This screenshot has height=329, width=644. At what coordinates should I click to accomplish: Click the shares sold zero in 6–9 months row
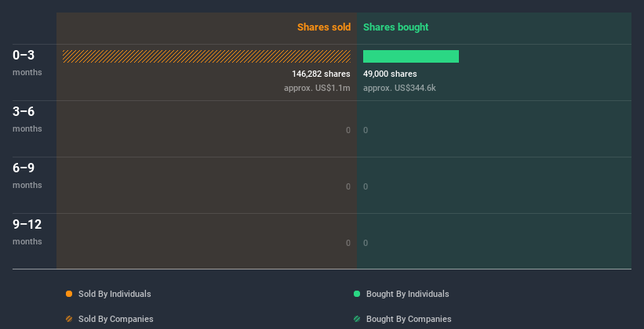pyautogui.click(x=348, y=186)
